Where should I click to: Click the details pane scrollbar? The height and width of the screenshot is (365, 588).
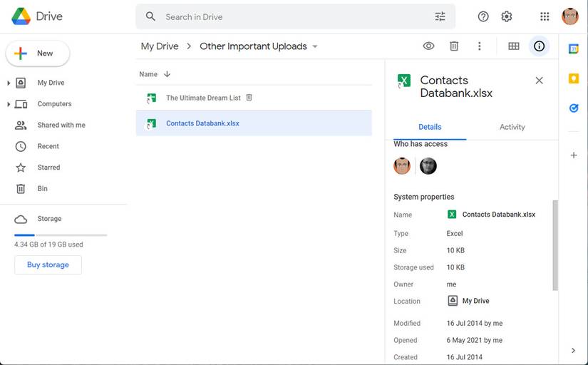[x=555, y=245]
